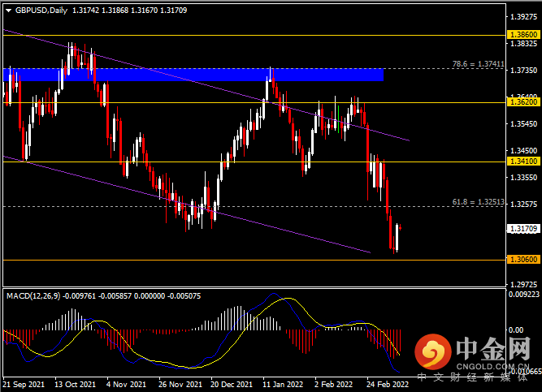This screenshot has height=392, width=542.
Task: Click the 24 Feb 2022 date marker
Action: (x=388, y=384)
